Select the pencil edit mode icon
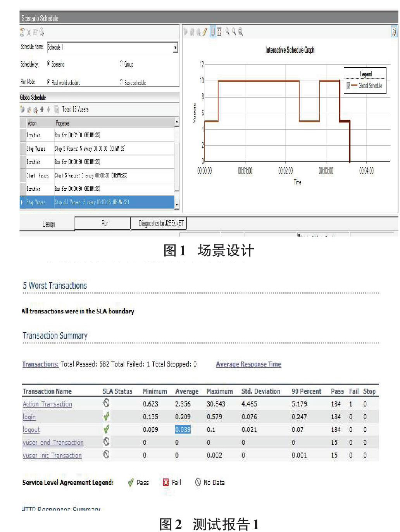Image resolution: width=400 pixels, height=532 pixels. tap(205, 32)
